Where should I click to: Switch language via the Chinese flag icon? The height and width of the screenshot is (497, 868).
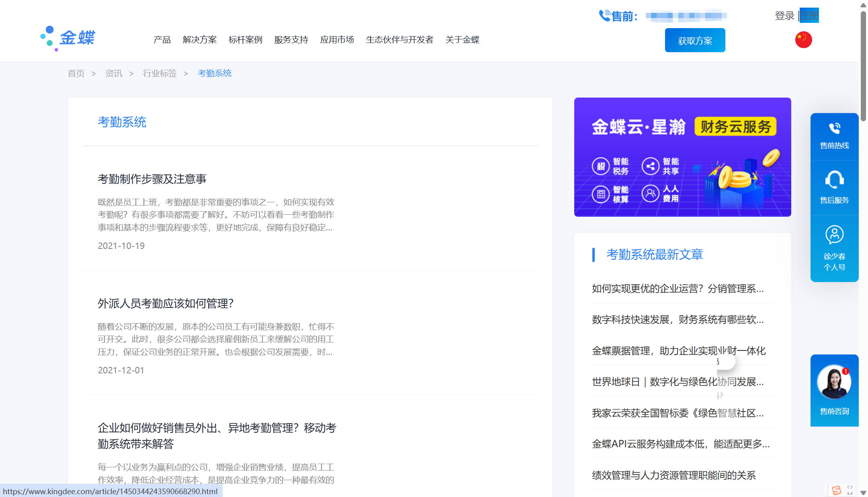pyautogui.click(x=803, y=40)
